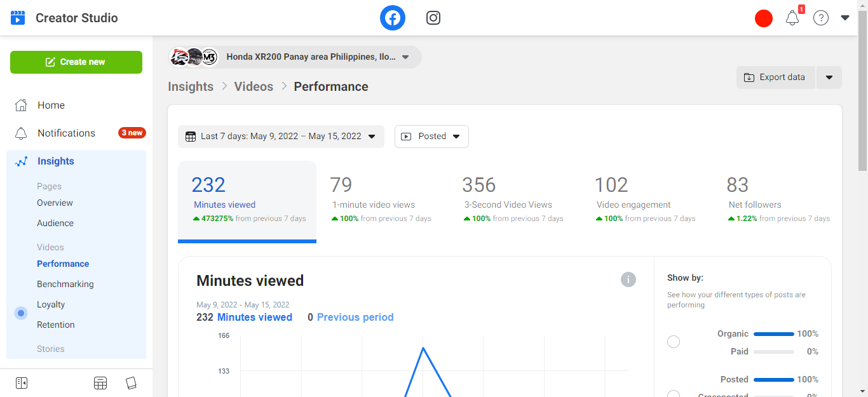868x397 pixels.
Task: Click the collapse sidebar panel icon
Action: pyautogui.click(x=22, y=383)
